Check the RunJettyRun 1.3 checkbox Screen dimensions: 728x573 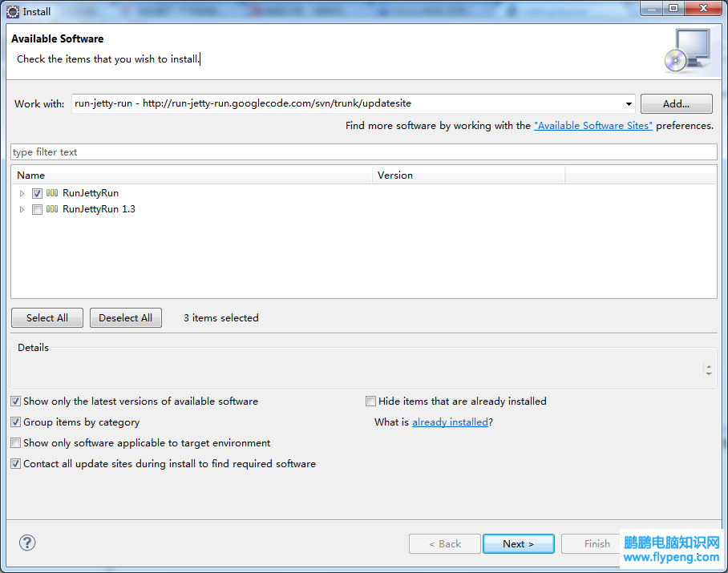click(x=37, y=209)
